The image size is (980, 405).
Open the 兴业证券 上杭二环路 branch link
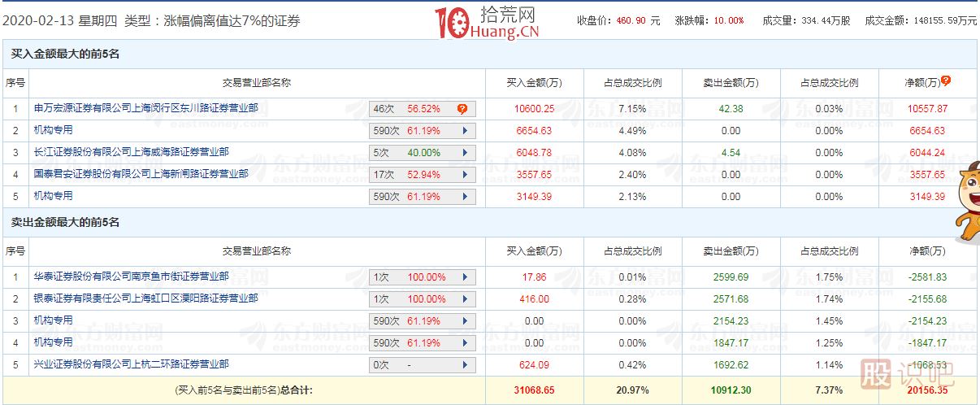(131, 364)
